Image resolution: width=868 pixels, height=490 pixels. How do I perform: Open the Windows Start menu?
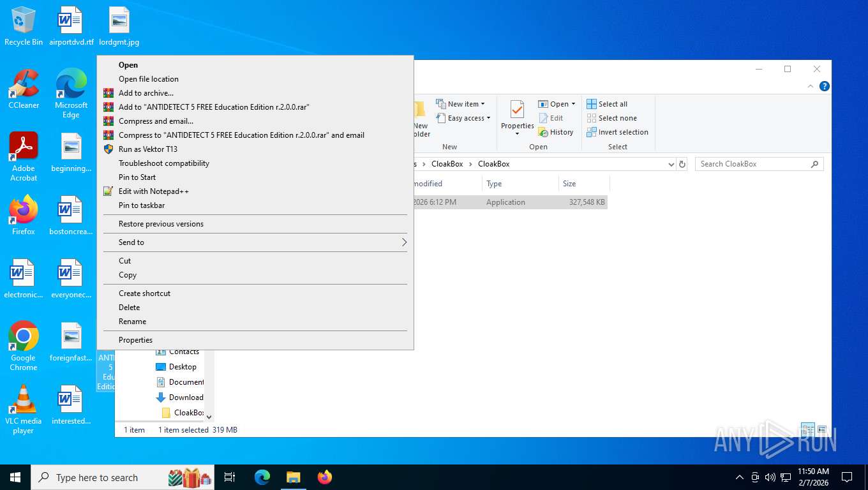pyautogui.click(x=15, y=477)
